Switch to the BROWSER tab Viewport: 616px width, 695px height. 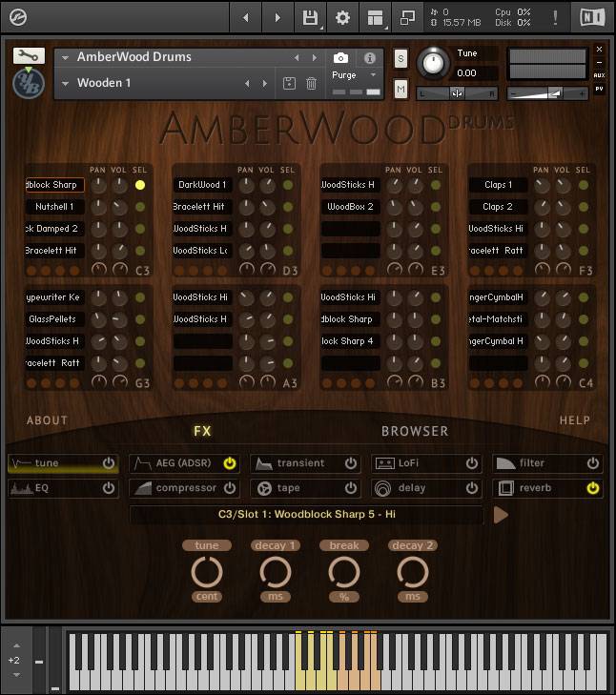click(x=414, y=431)
